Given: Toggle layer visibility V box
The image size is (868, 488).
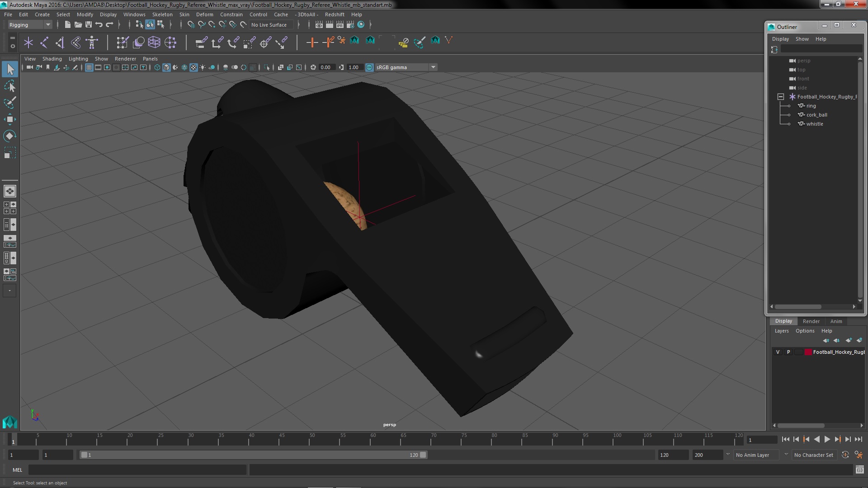Looking at the screenshot, I should pyautogui.click(x=778, y=352).
